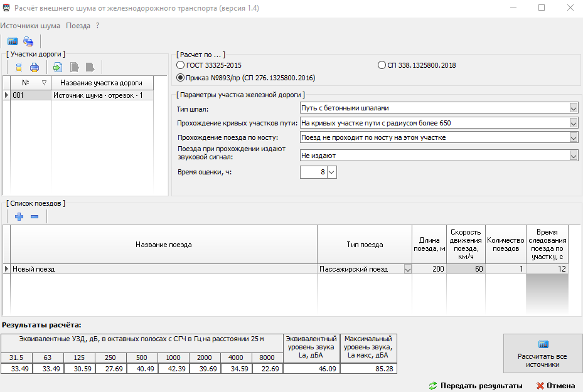This screenshot has height=392, width=583.
Task: Open the звуковой сигнал dropdown showing Не издают
Action: pyautogui.click(x=574, y=156)
